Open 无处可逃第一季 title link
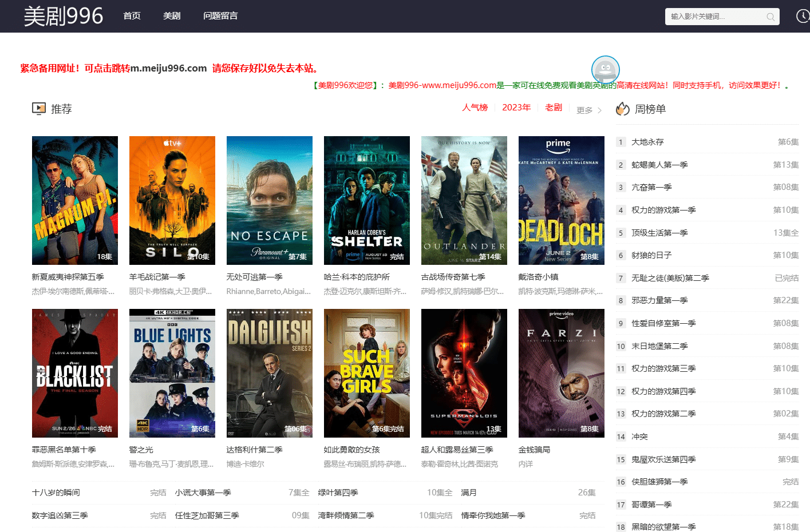The height and width of the screenshot is (532, 810). point(255,277)
